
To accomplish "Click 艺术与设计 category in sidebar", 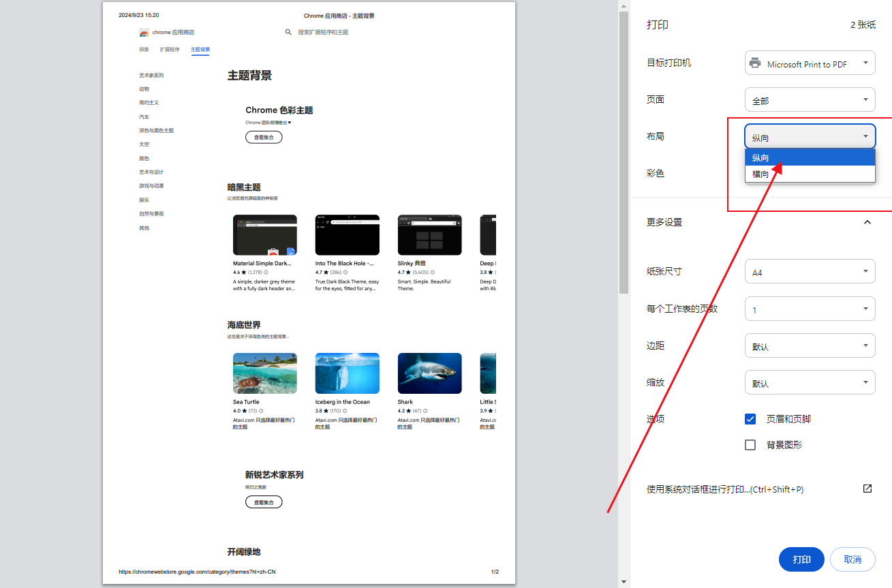I will [151, 172].
